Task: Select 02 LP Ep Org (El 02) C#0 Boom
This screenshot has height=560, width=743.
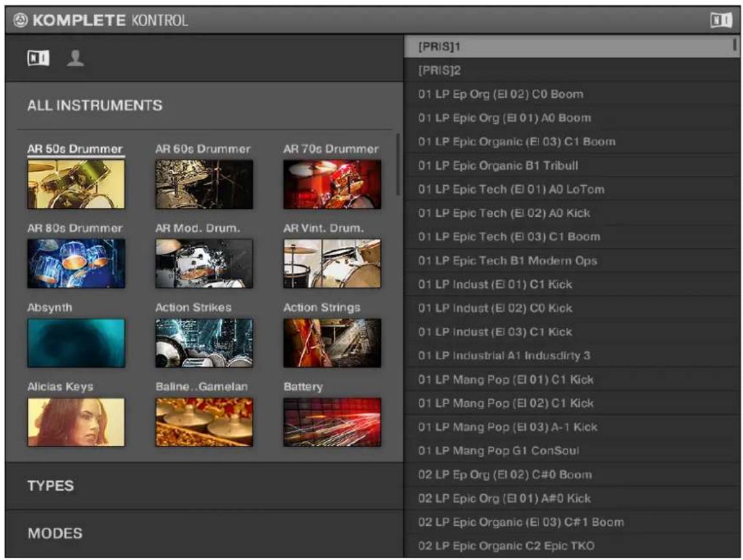Action: click(571, 474)
